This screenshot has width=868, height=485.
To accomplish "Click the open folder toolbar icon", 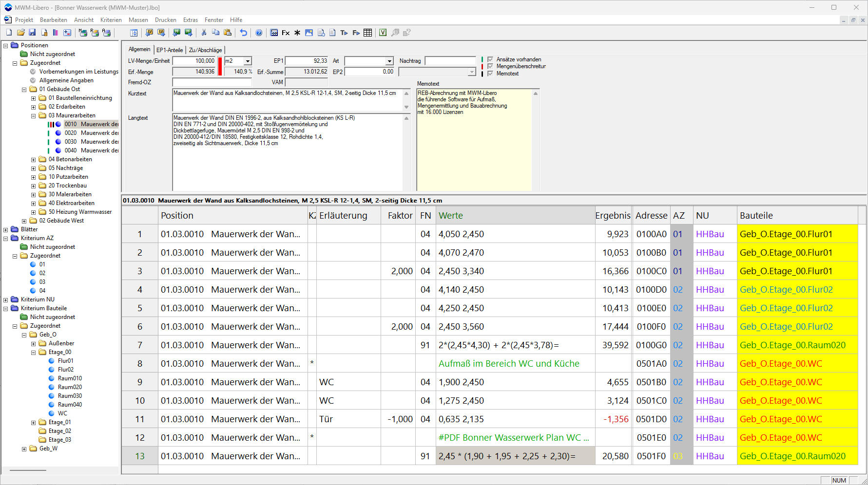I will point(20,33).
